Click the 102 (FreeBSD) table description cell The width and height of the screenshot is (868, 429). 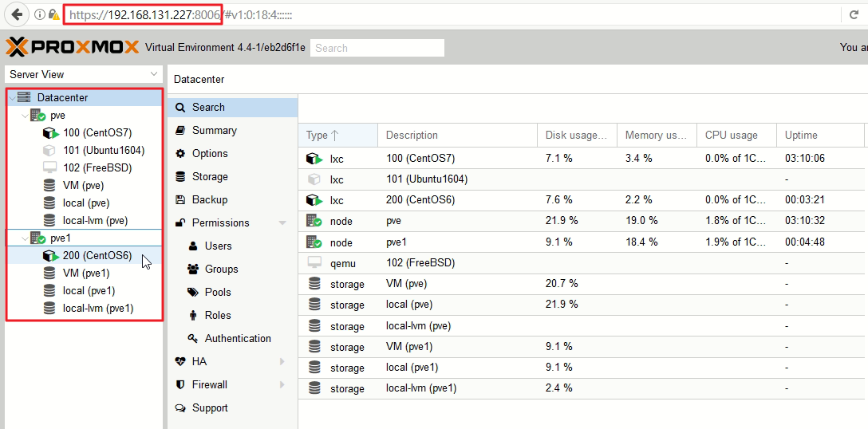pos(457,263)
